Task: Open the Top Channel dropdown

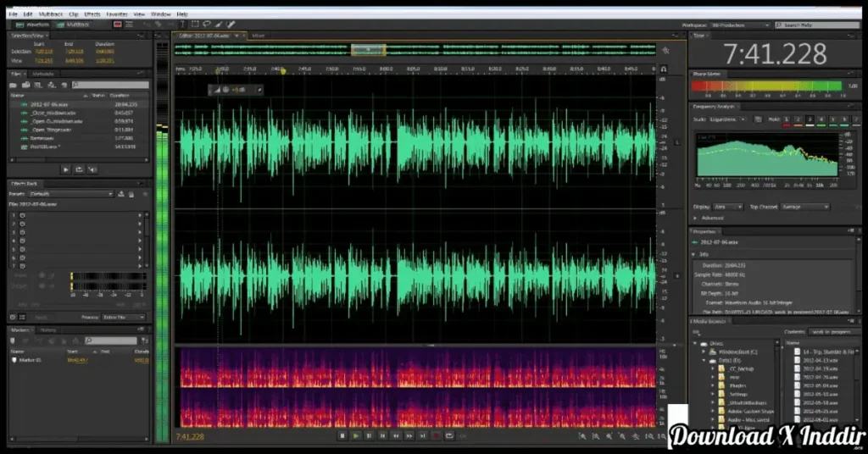Action: point(805,207)
